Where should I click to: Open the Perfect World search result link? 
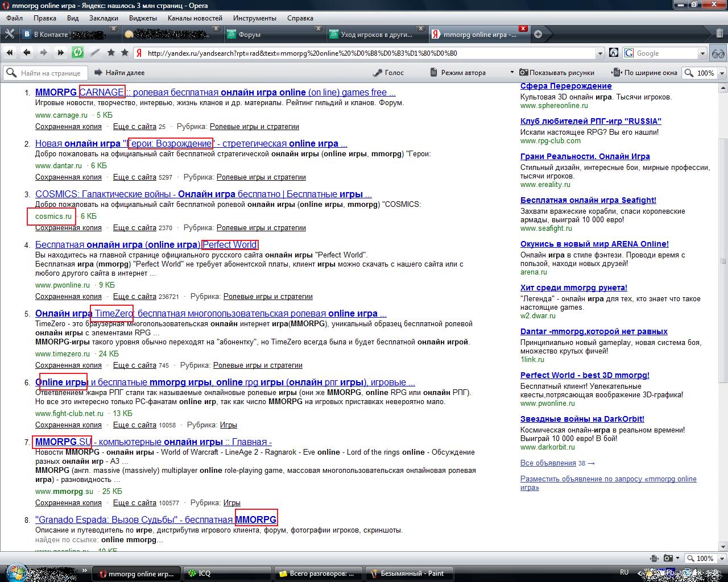[x=230, y=245]
